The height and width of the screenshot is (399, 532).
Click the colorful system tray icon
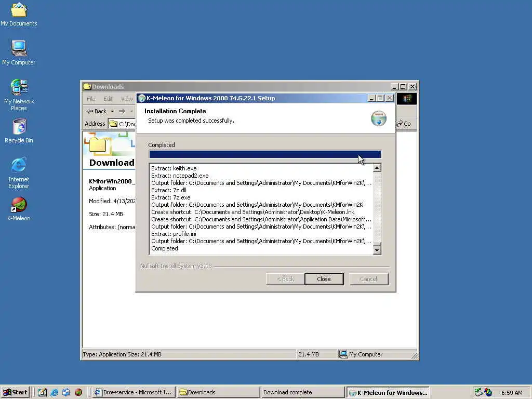(488, 392)
